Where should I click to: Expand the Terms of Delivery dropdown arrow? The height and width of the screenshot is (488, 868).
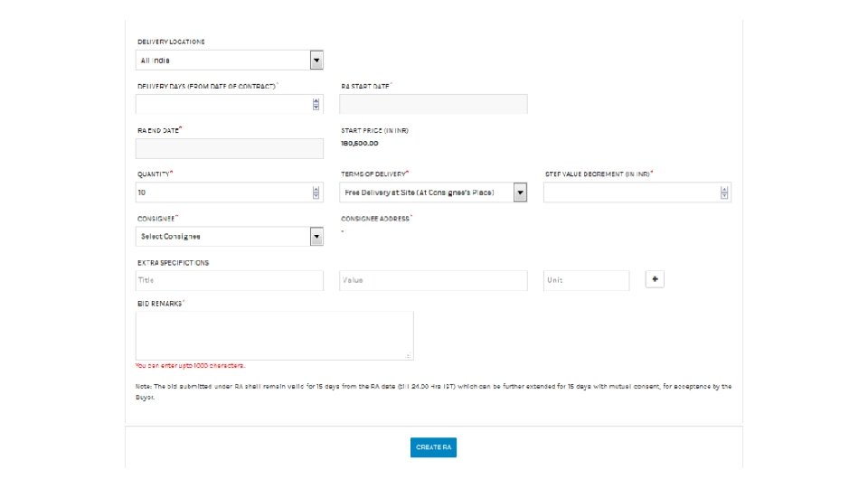coord(520,192)
